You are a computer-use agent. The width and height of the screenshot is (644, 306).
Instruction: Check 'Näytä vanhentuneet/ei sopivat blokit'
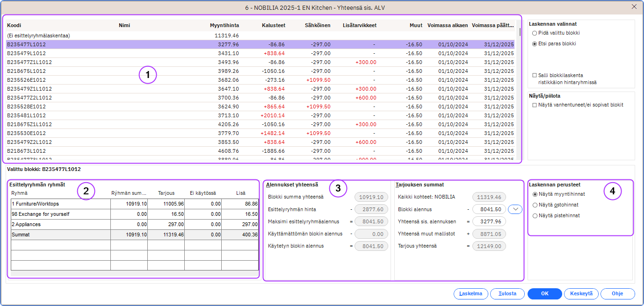pos(535,105)
